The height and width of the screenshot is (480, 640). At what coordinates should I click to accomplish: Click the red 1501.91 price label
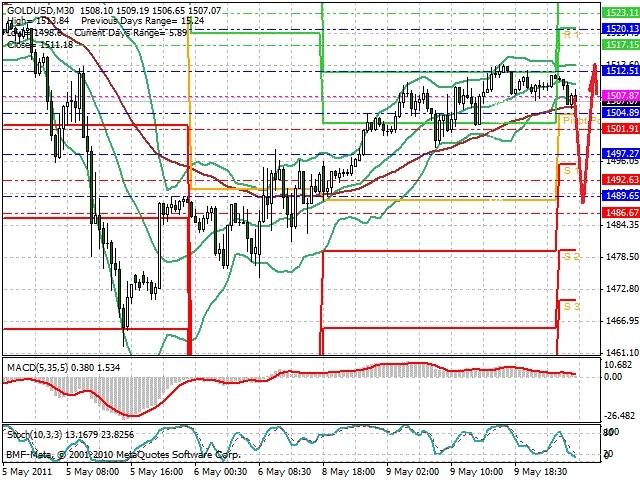point(621,129)
